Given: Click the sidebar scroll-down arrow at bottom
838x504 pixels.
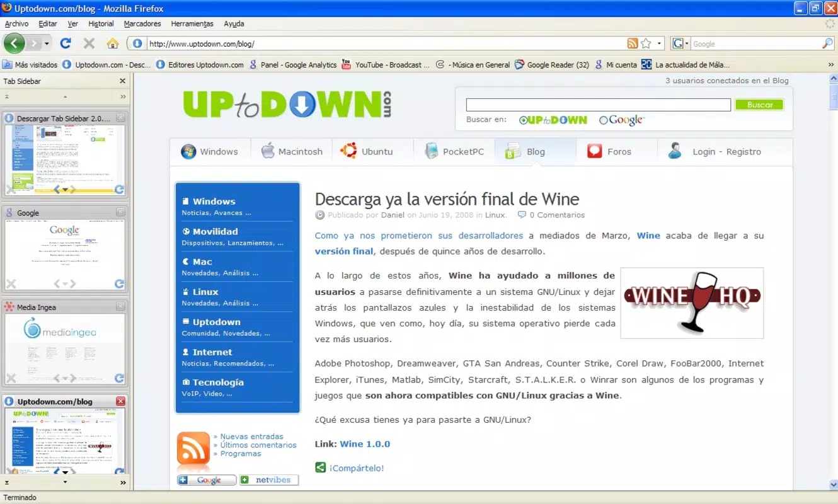Looking at the screenshot, I should 65,482.
